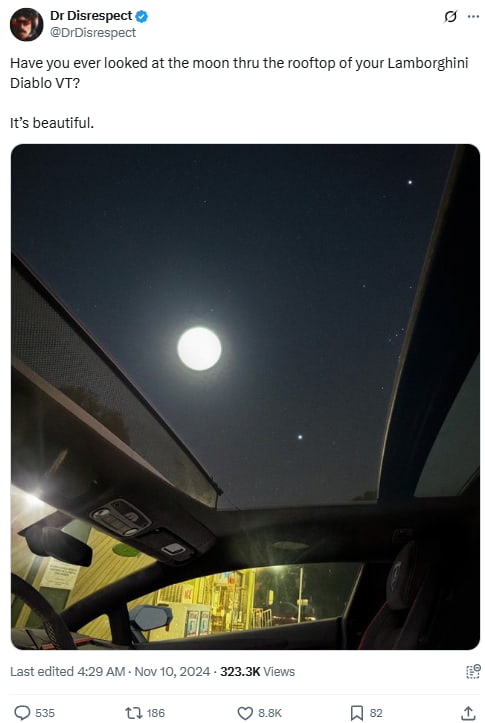The image size is (485, 723).
Task: Click the 8.8K likes count
Action: (x=270, y=713)
